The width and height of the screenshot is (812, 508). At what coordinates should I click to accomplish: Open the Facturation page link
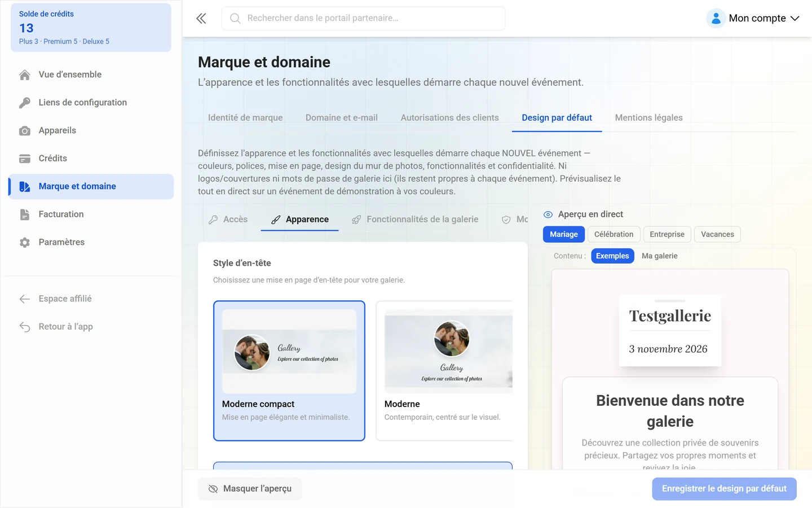[x=91, y=214]
